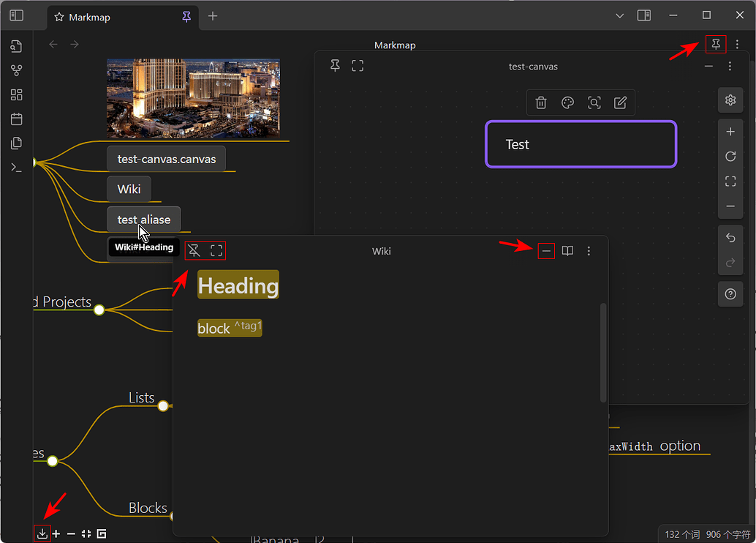Pin the Markmap view
Screen dimensions: 756x543
[716, 45]
